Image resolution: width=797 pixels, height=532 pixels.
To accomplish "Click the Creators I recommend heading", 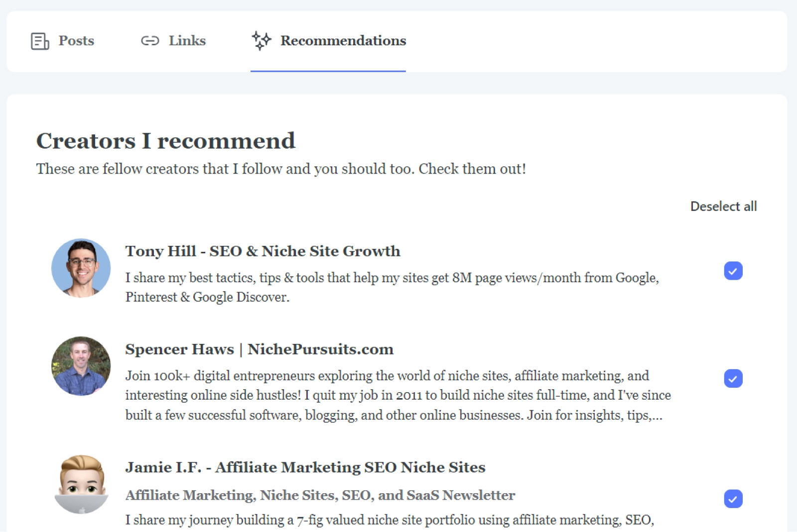I will tap(166, 141).
